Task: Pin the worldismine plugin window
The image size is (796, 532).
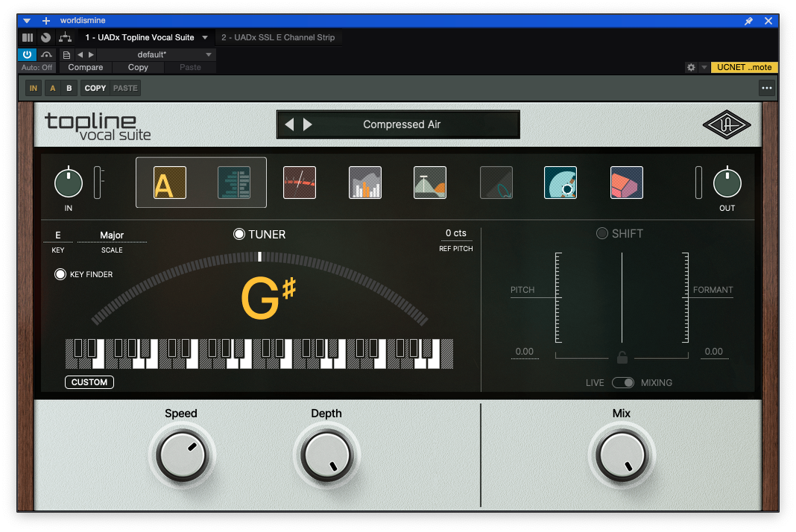Action: pos(748,21)
